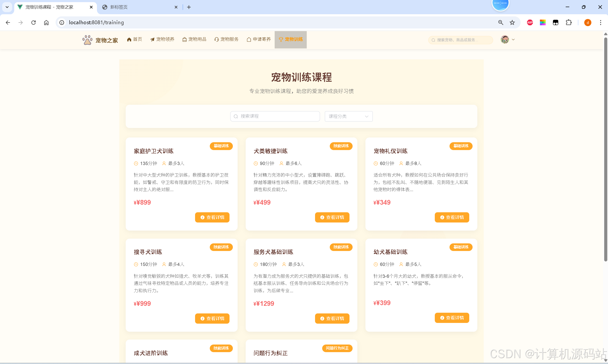Close the 新标签页 tab
Image resolution: width=608 pixels, height=364 pixels.
[176, 7]
